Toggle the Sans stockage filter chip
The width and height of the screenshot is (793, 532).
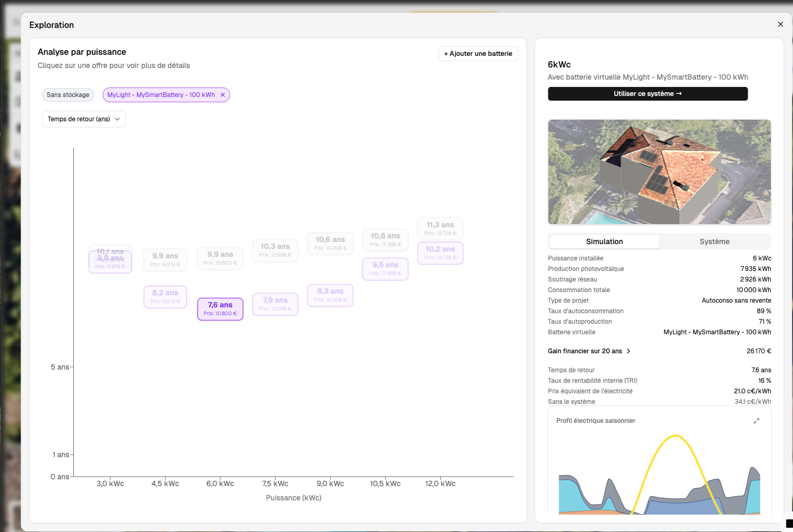[68, 95]
